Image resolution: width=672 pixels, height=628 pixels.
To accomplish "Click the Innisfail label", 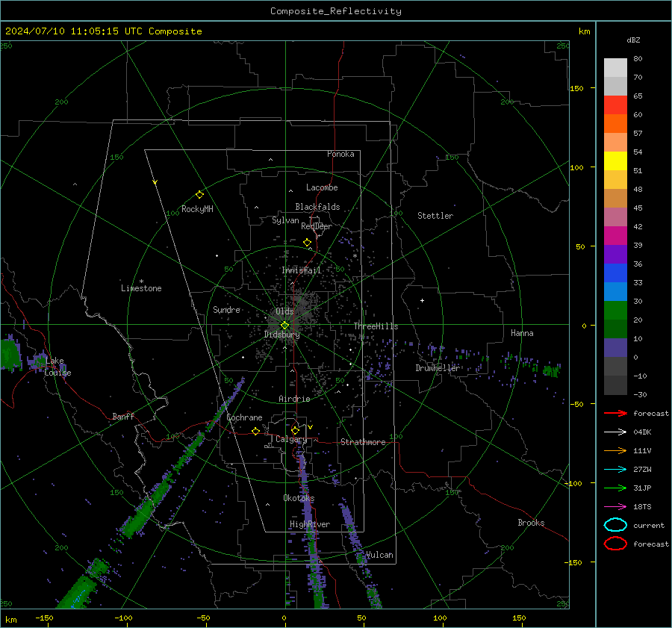I will (301, 270).
